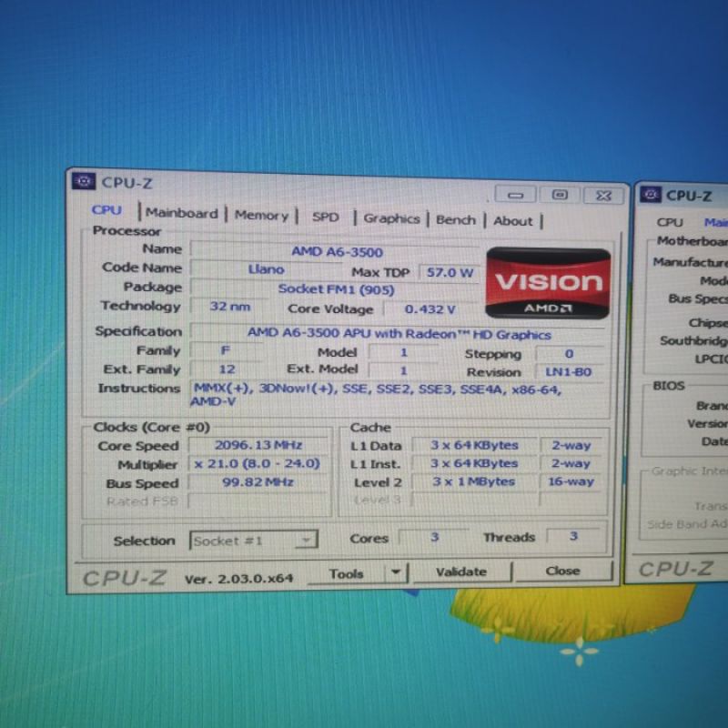Click the 57.0 W Max TDP value

(450, 272)
